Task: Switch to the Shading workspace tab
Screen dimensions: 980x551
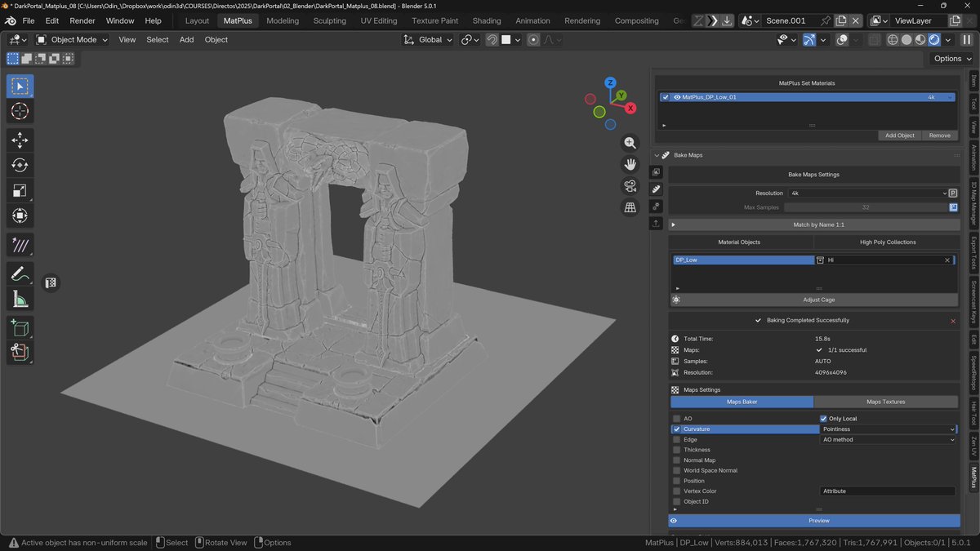Action: [487, 20]
